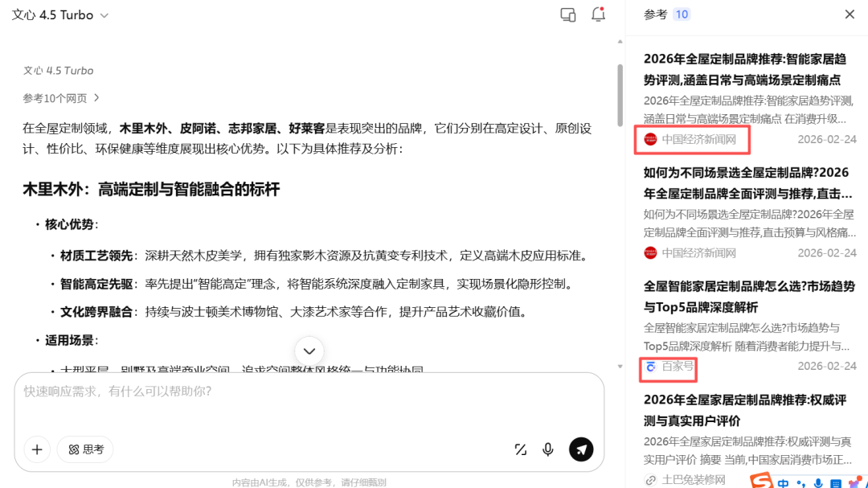Click the link icon before 土巴兔装修网
868x488 pixels.
[x=650, y=480]
